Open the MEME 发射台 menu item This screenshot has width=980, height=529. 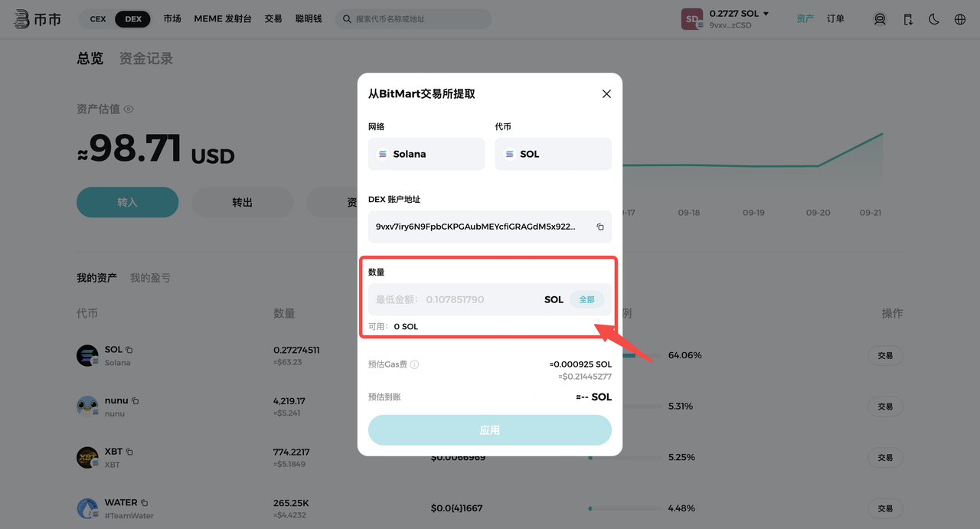coord(222,19)
